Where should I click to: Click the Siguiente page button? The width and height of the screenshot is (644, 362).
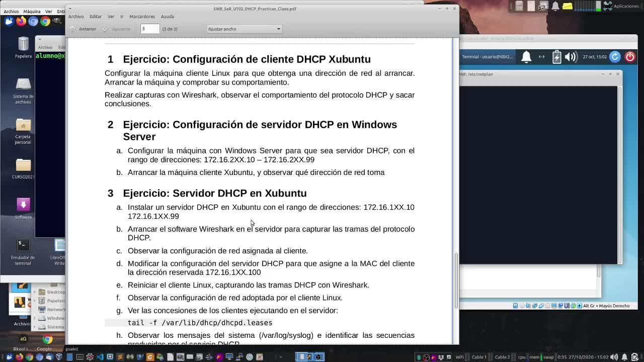pyautogui.click(x=116, y=29)
